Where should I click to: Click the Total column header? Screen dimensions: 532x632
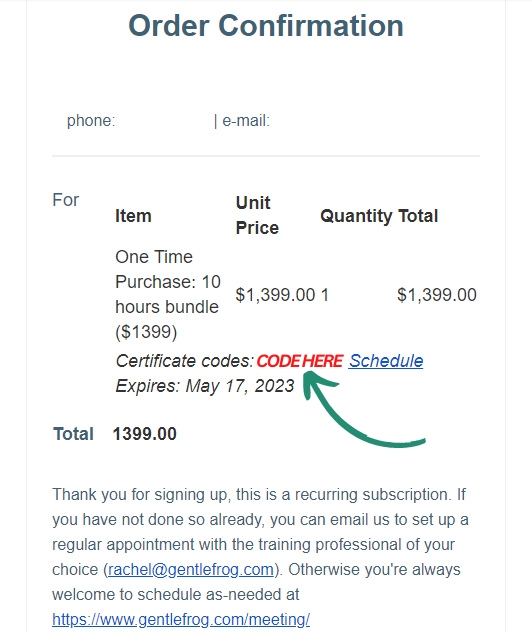(418, 216)
